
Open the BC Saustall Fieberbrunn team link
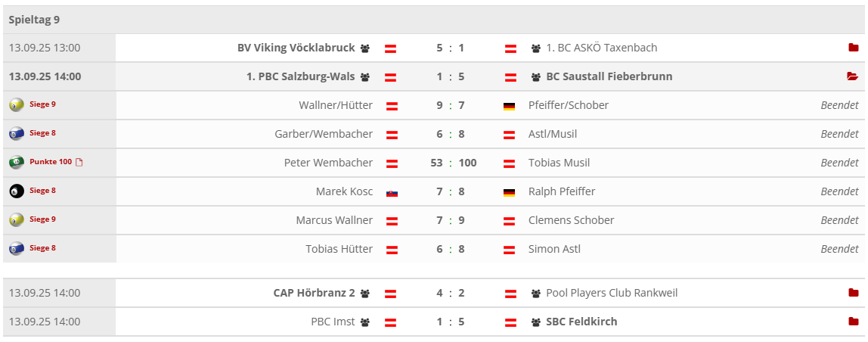tap(609, 76)
